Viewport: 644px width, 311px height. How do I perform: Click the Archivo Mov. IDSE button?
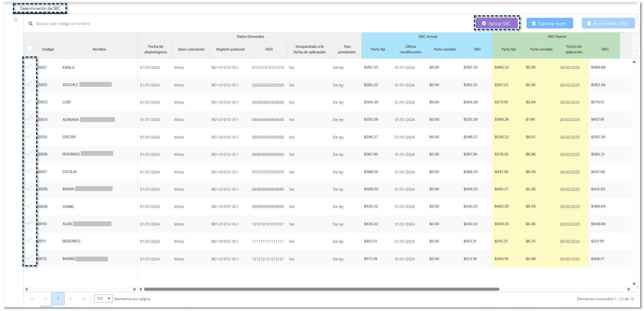tap(608, 24)
